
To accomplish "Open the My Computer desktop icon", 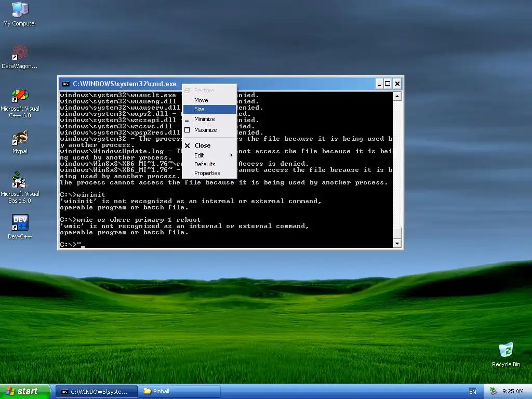I will tap(20, 14).
